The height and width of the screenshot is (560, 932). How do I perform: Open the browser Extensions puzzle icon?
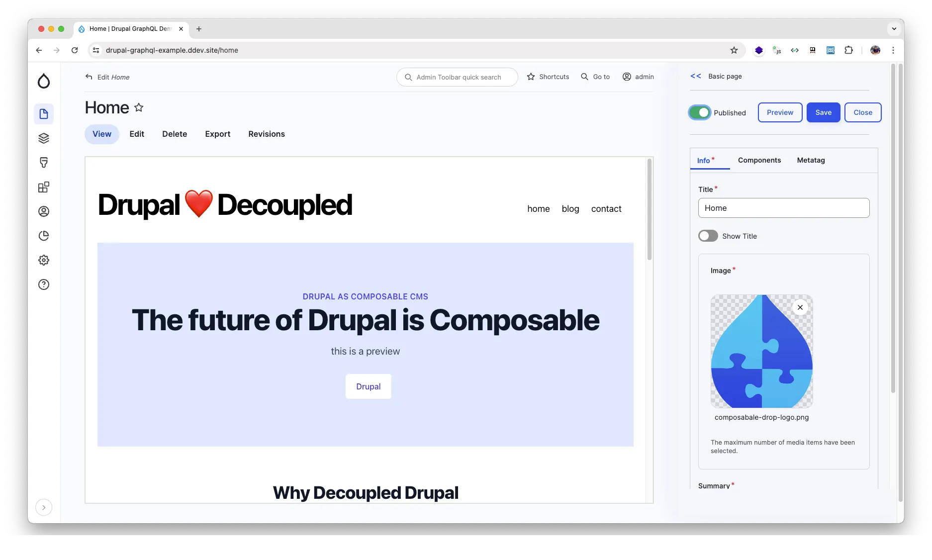point(848,50)
